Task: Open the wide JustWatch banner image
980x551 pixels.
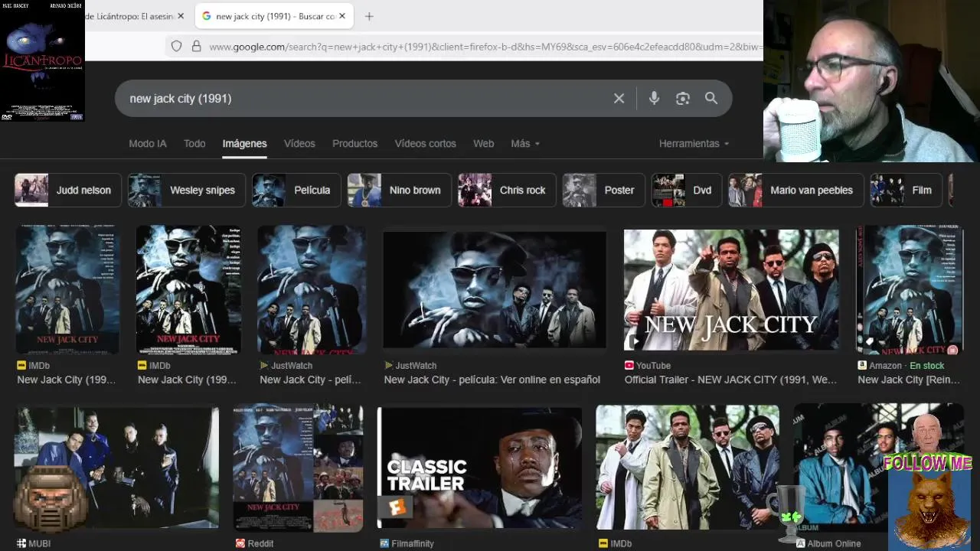Action: [x=495, y=289]
